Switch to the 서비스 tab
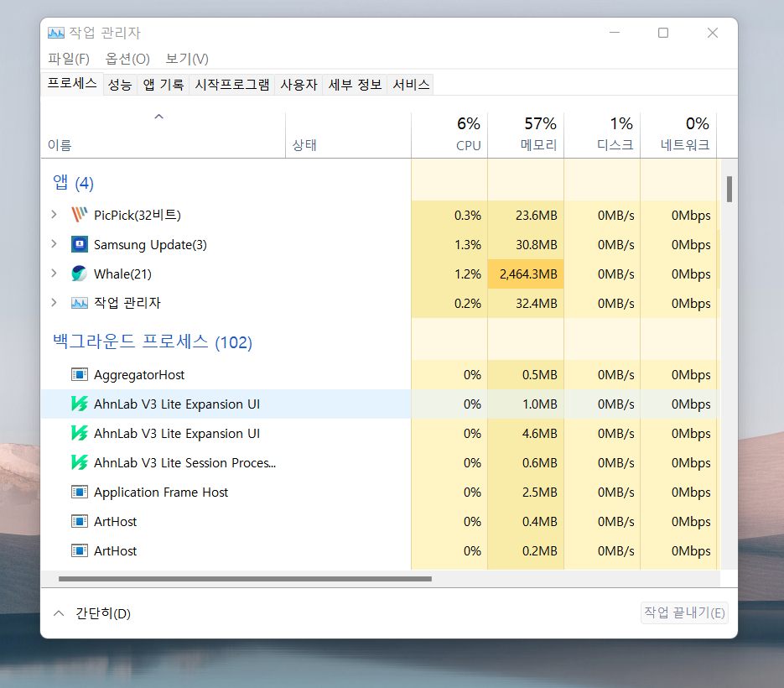This screenshot has height=688, width=784. tap(411, 85)
